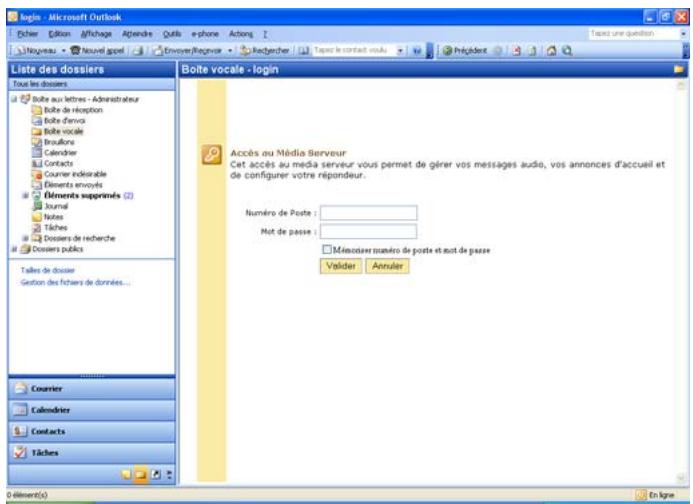Viewport: 693px width, 504px height.
Task: Open the Edition menu
Action: [59, 34]
